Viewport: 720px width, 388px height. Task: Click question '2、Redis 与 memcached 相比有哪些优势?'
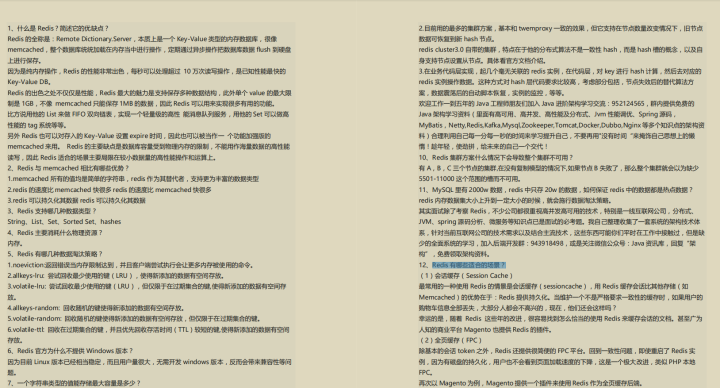[x=68, y=168]
